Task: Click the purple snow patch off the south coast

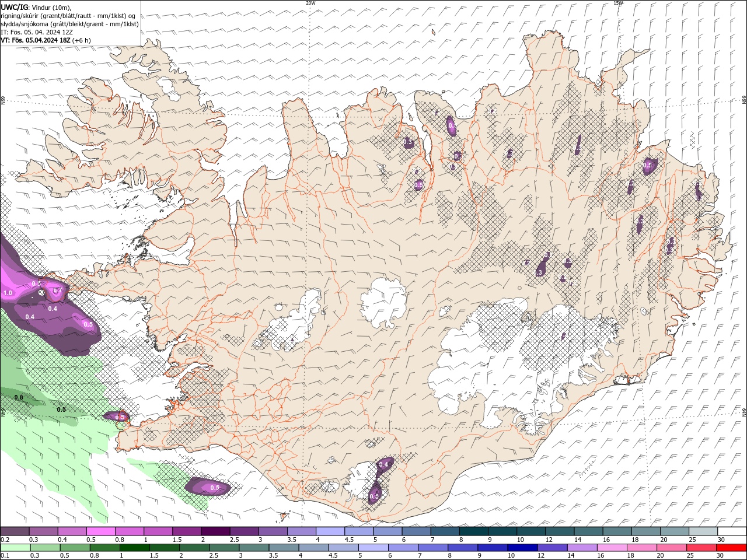Action: [208, 487]
